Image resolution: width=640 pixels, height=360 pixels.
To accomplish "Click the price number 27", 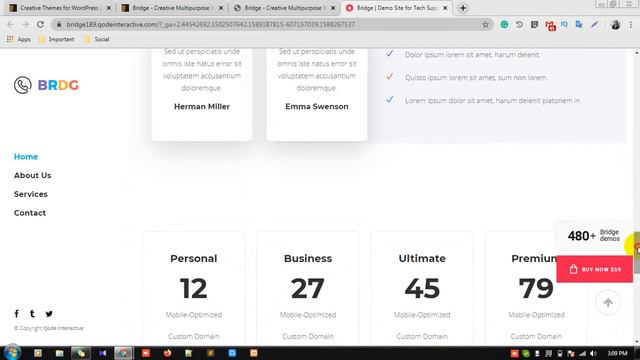I will pos(308,288).
